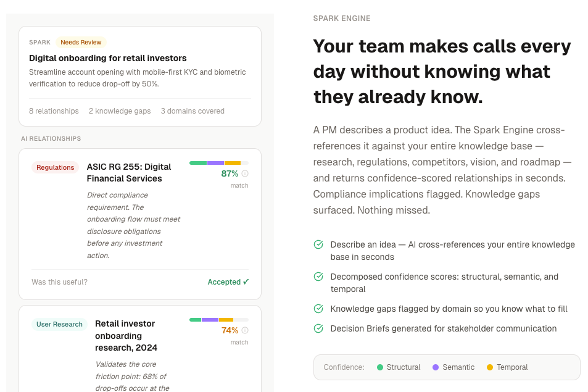
Task: Click the 'Accepted ✓' feedback status
Action: pyautogui.click(x=228, y=281)
